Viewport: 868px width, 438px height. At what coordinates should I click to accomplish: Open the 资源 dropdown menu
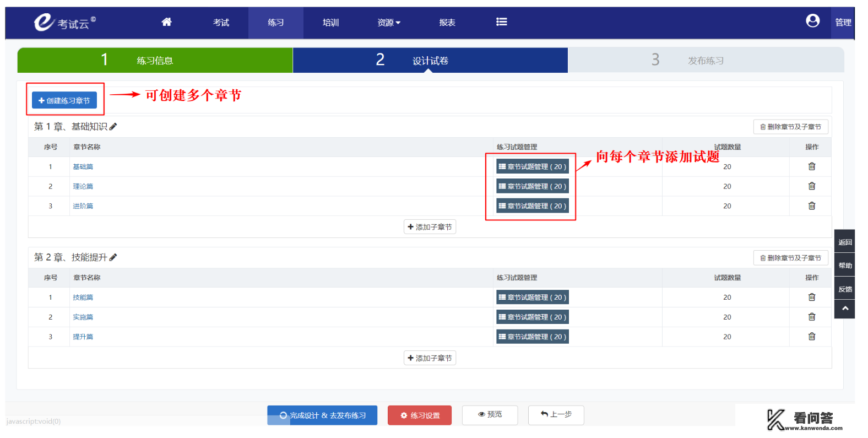click(389, 23)
